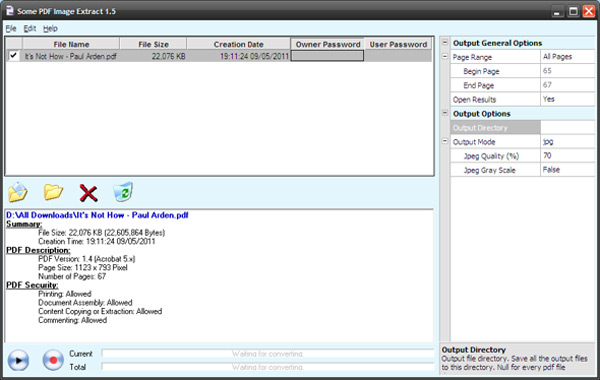
Task: Click the Commenting: Allowed line
Action: point(72,320)
